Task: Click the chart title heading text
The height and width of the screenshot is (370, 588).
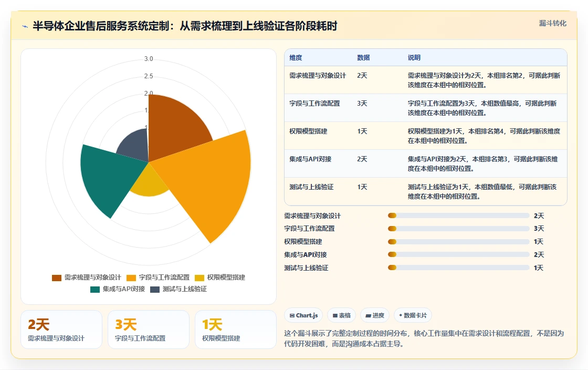Action: (185, 26)
